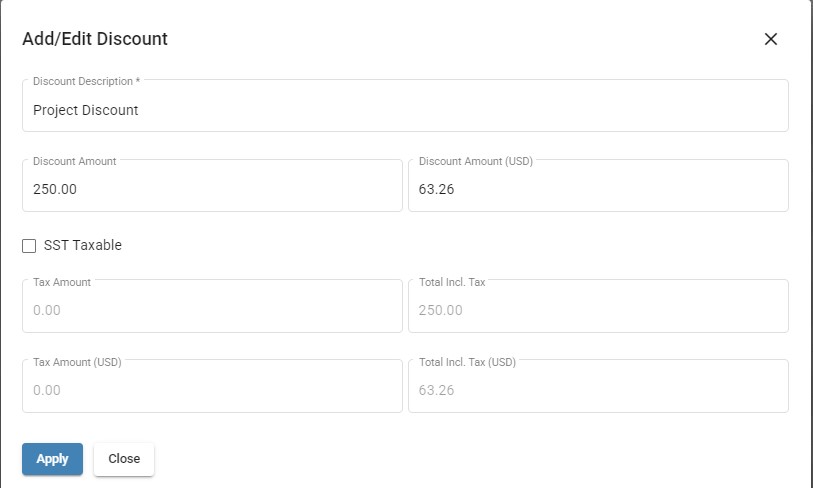813x488 pixels.
Task: Click the Discount Description field label
Action: [x=87, y=81]
